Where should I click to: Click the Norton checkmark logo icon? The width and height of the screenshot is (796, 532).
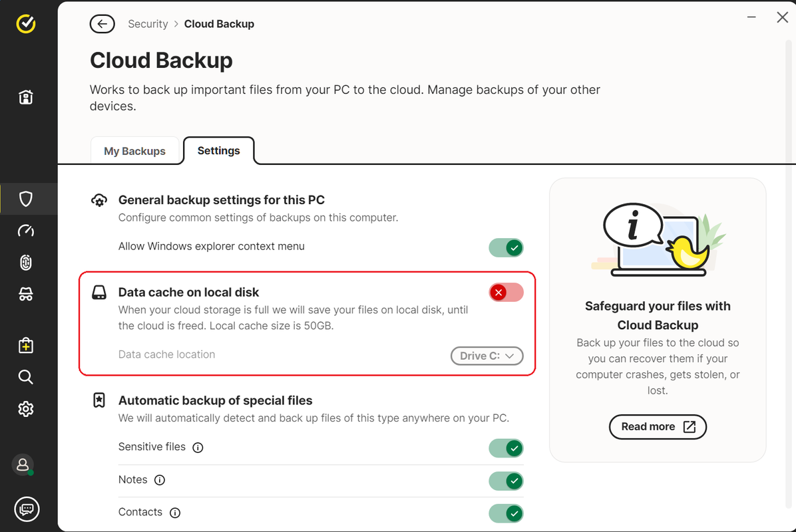(x=26, y=23)
